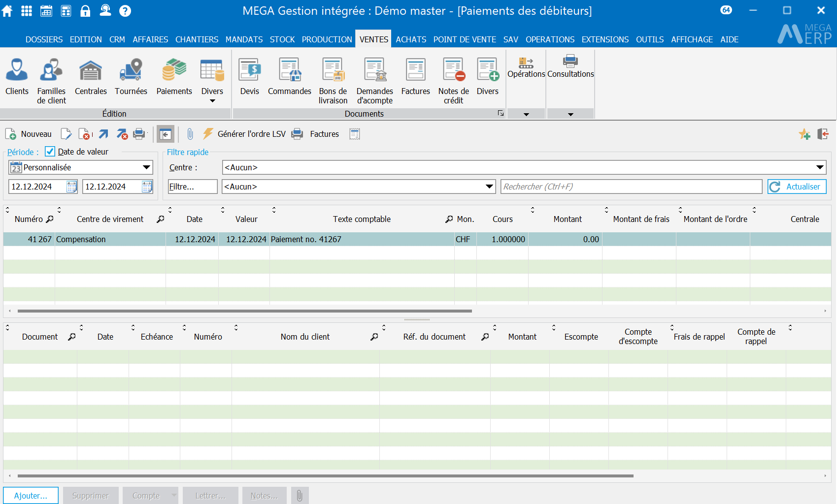Click the Nouveau button

tap(29, 134)
